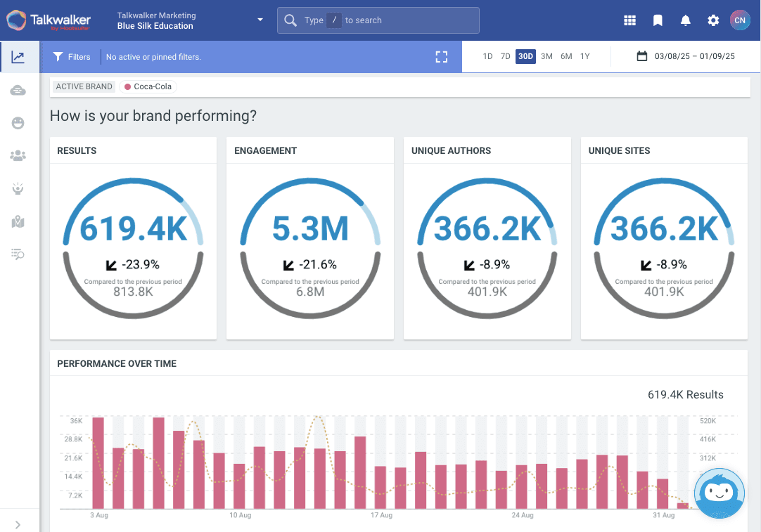
Task: Select the 3M range tab
Action: click(x=546, y=57)
